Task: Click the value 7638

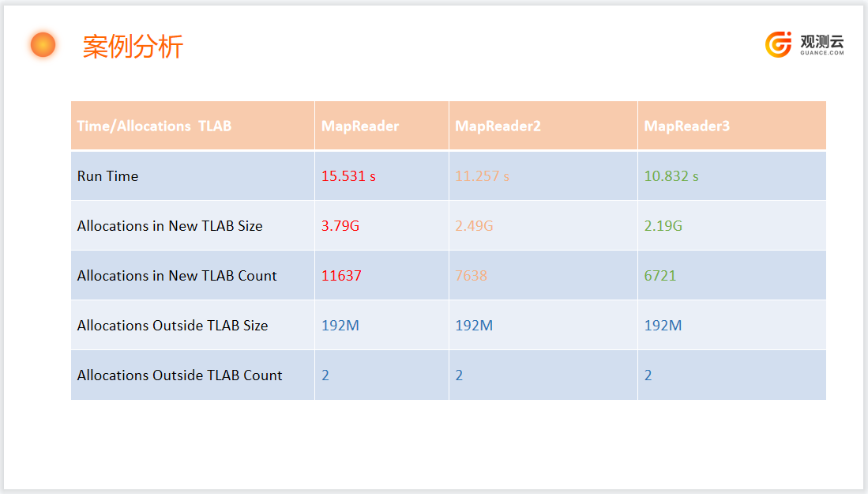Action: tap(471, 276)
